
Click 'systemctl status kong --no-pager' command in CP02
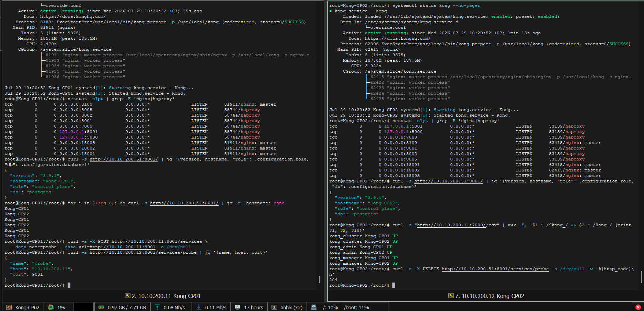[436, 5]
